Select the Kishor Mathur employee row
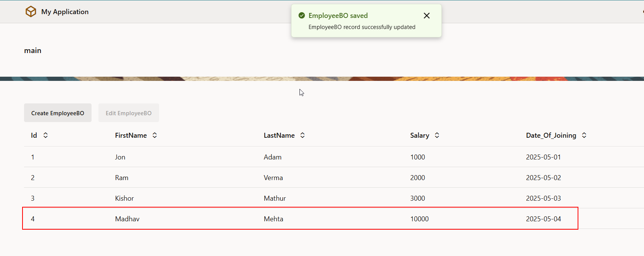Viewport: 644px width, 256px height. coord(191,198)
